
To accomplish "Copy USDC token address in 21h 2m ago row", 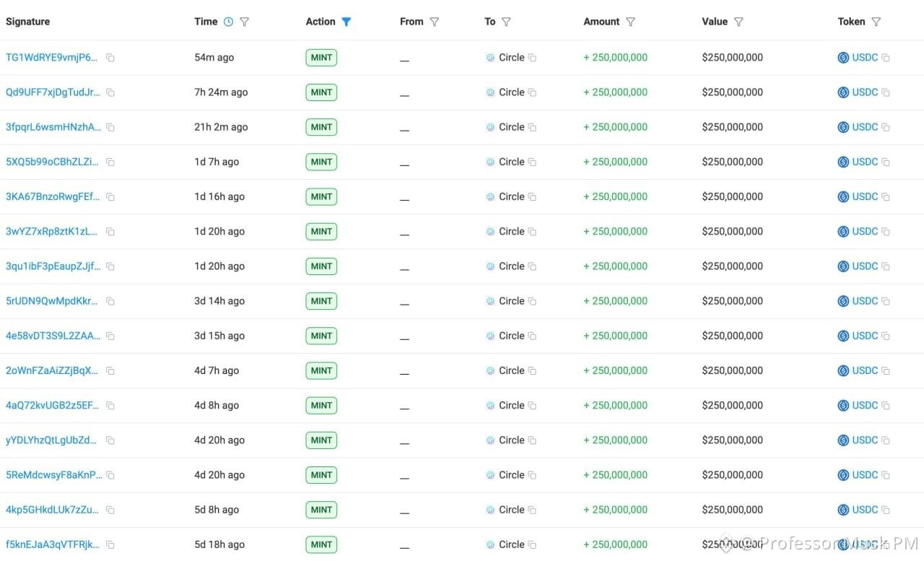I will point(886,127).
